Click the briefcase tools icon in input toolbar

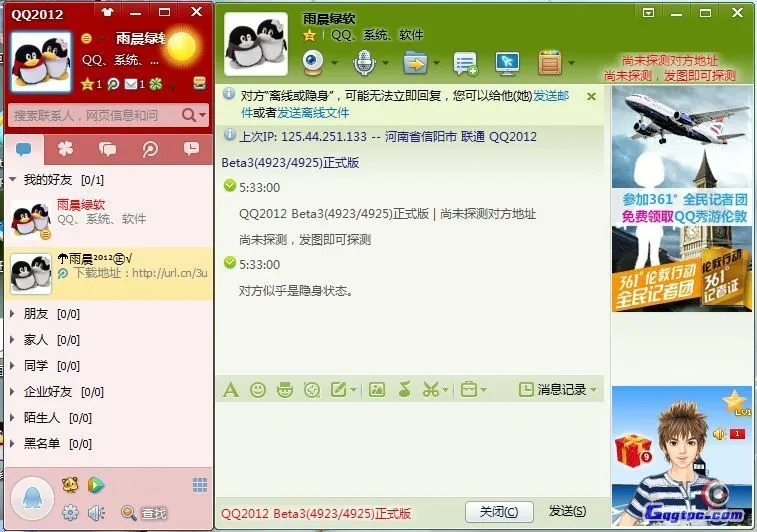pyautogui.click(x=469, y=389)
